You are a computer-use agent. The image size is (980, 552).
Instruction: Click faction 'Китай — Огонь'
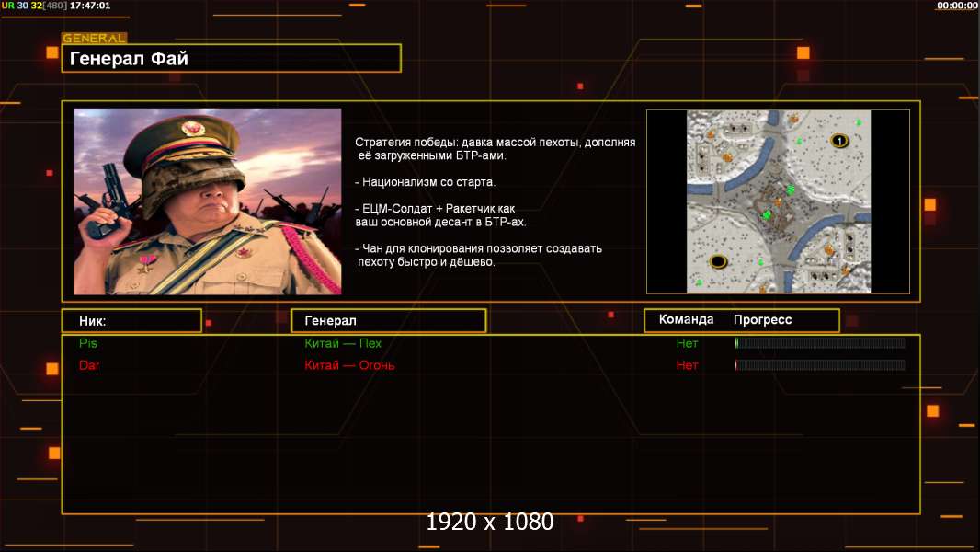tap(349, 365)
